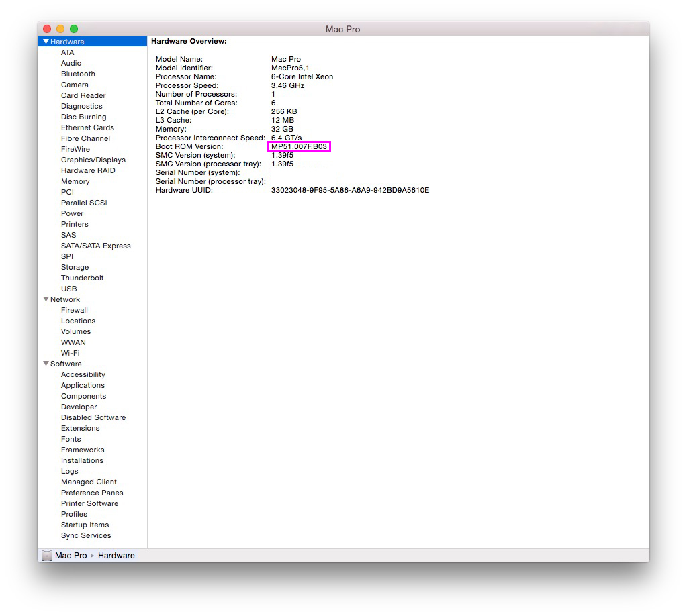Select Preference Panes item

click(92, 492)
